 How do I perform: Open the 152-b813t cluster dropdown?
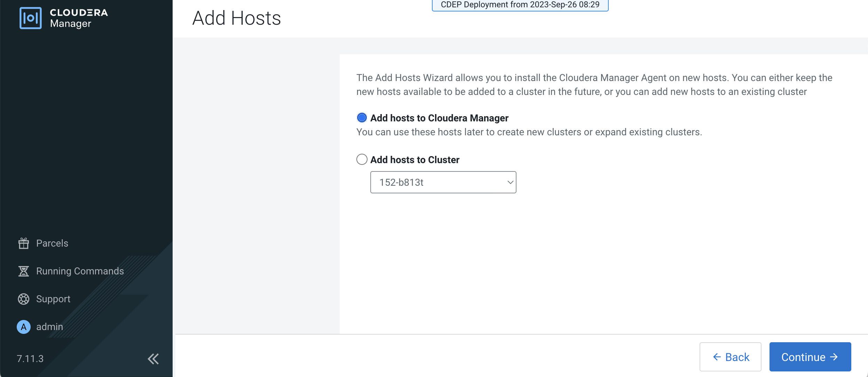[443, 182]
